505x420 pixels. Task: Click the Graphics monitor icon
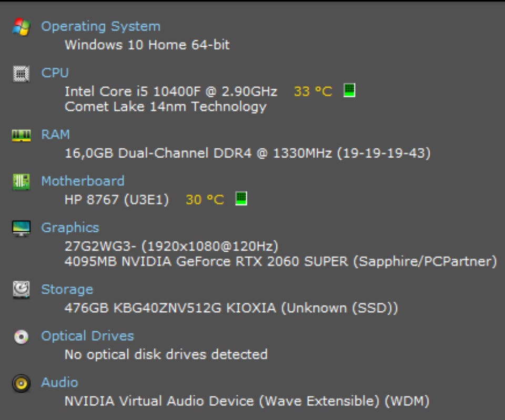[21, 228]
